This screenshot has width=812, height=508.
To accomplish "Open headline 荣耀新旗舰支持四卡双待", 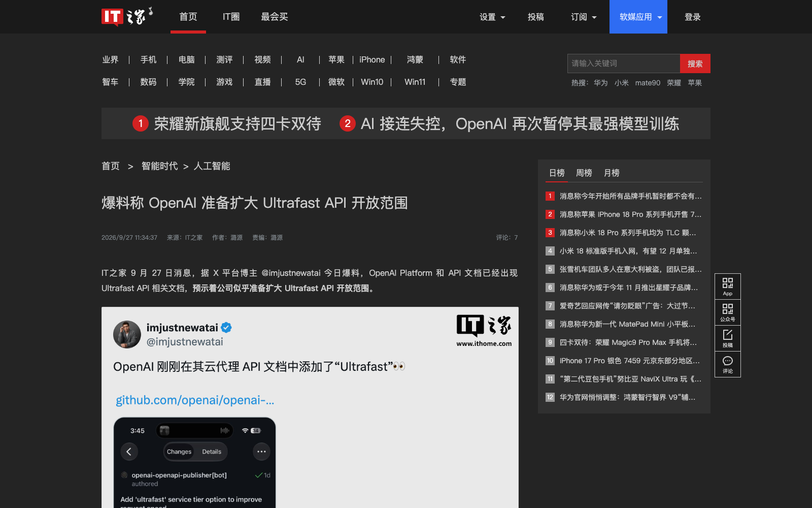I will 238,123.
